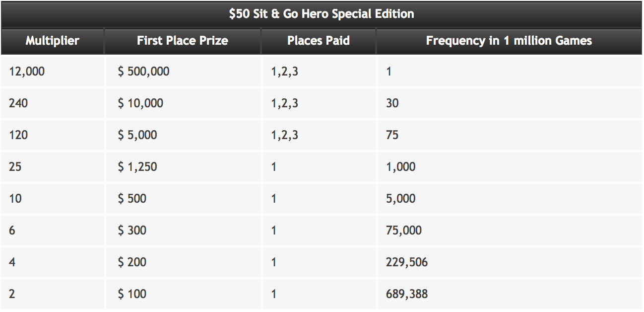The height and width of the screenshot is (312, 644).
Task: Select the 25 multiplier cell
Action: click(x=53, y=167)
